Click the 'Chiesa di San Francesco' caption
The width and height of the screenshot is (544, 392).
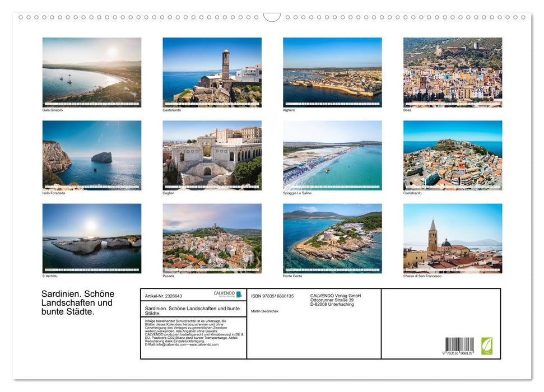(x=422, y=276)
